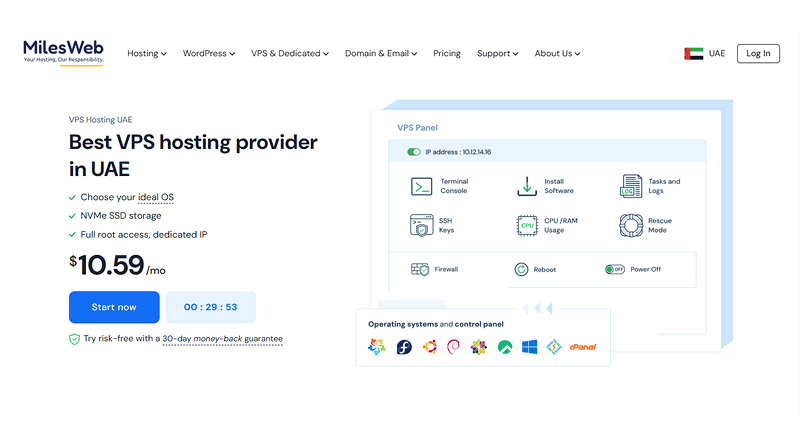This screenshot has height=445, width=800.
Task: Click the CentOS logo
Action: pyautogui.click(x=479, y=348)
